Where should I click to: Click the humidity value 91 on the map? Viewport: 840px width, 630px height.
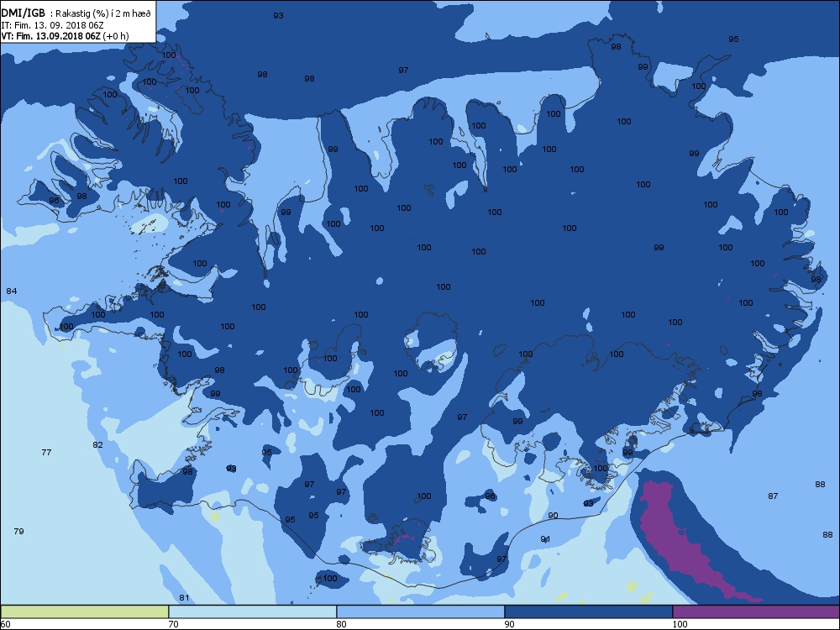(545, 539)
